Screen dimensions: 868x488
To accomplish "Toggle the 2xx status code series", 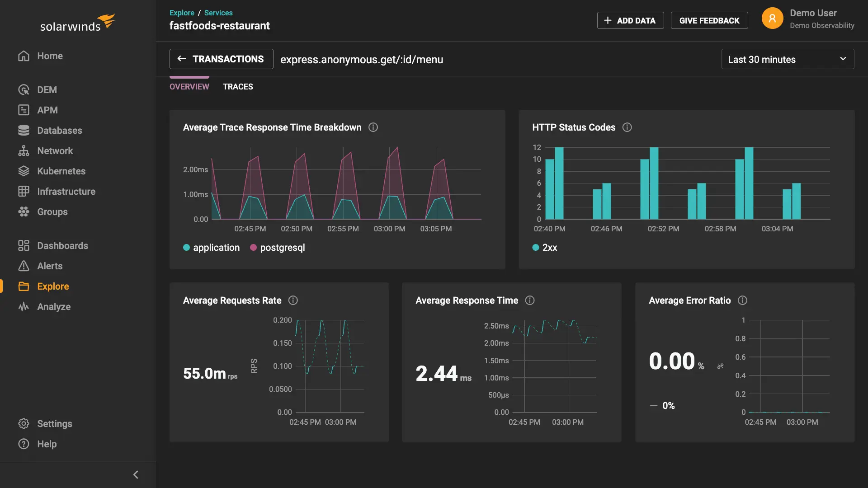I will [x=545, y=248].
